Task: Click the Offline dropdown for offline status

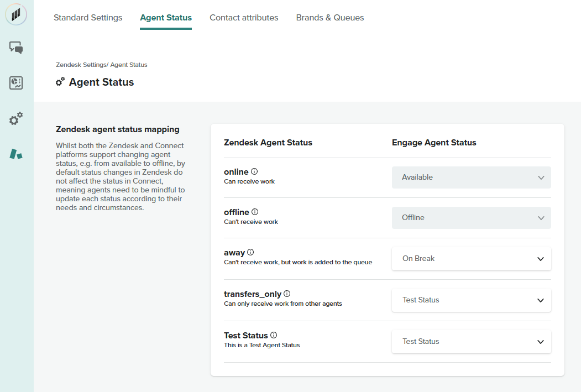Action: coord(471,218)
